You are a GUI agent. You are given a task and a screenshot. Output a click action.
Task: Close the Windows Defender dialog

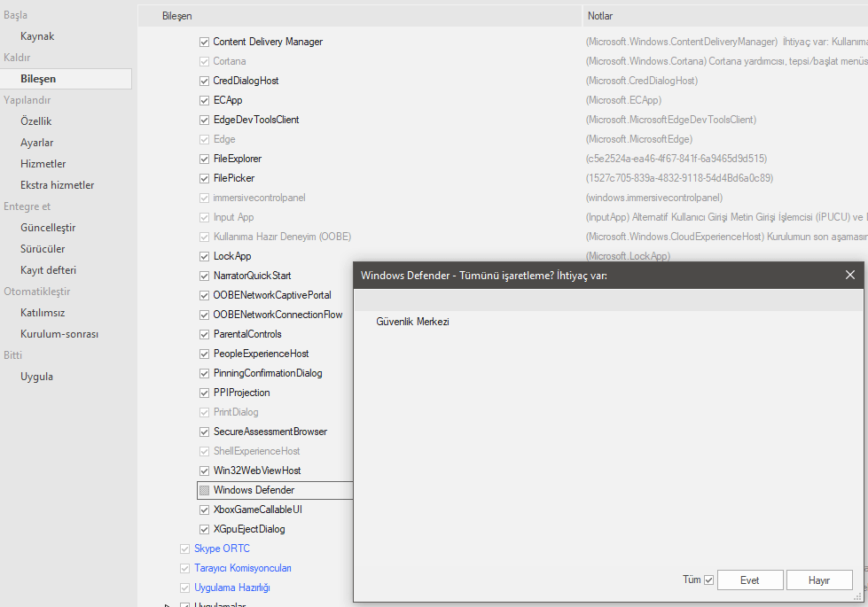[849, 275]
